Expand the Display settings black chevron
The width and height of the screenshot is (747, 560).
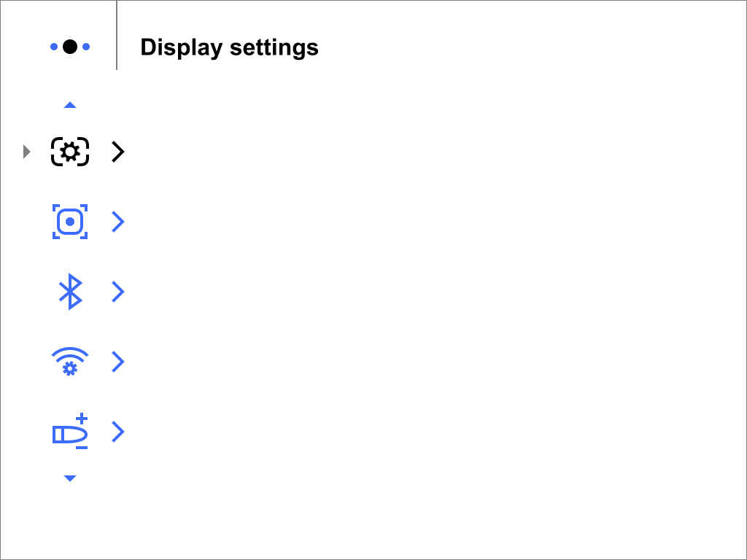118,152
